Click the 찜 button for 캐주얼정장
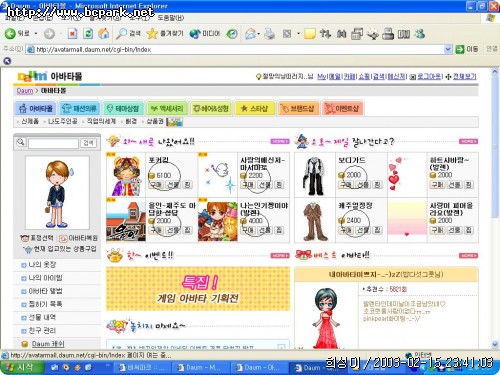The height and width of the screenshot is (375, 500). [377, 230]
